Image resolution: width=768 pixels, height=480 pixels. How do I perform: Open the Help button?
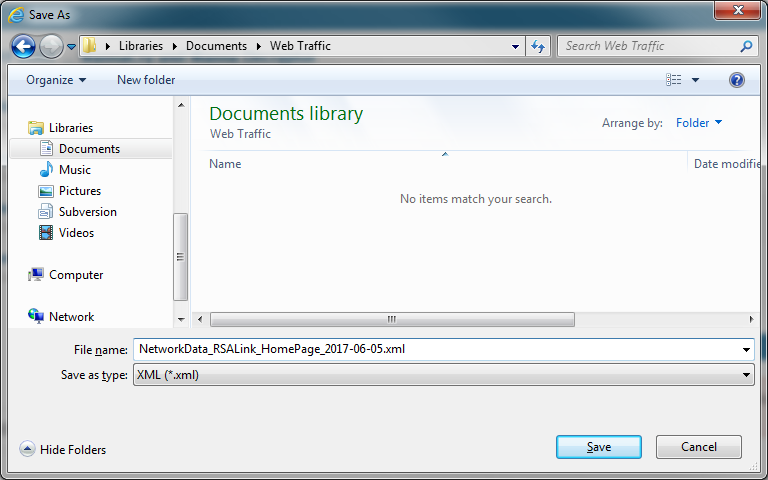pos(737,80)
